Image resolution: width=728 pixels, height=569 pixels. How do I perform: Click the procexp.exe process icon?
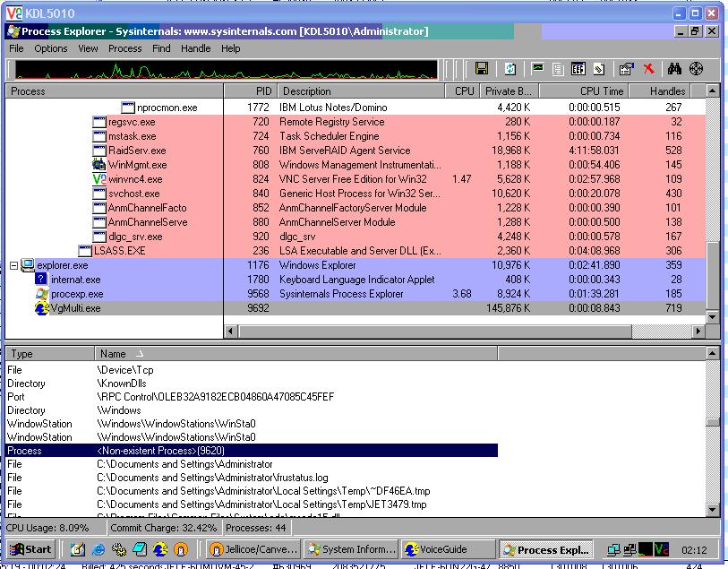point(42,294)
